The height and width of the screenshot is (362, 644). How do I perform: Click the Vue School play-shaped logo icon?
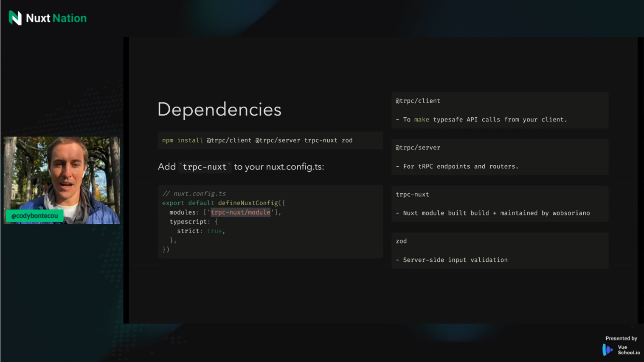[x=607, y=350]
